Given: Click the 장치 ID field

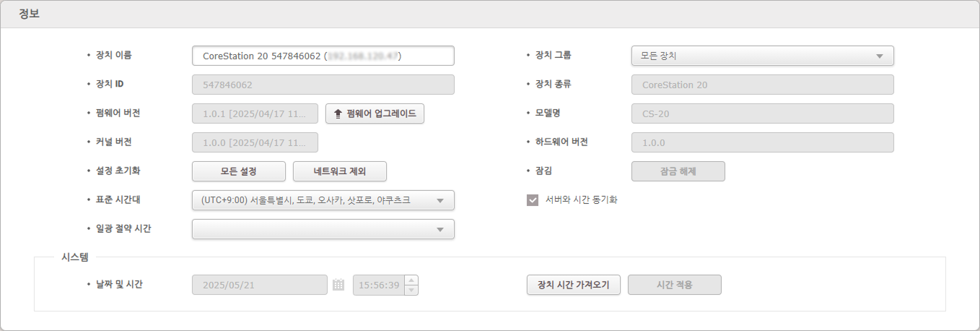Looking at the screenshot, I should point(323,85).
